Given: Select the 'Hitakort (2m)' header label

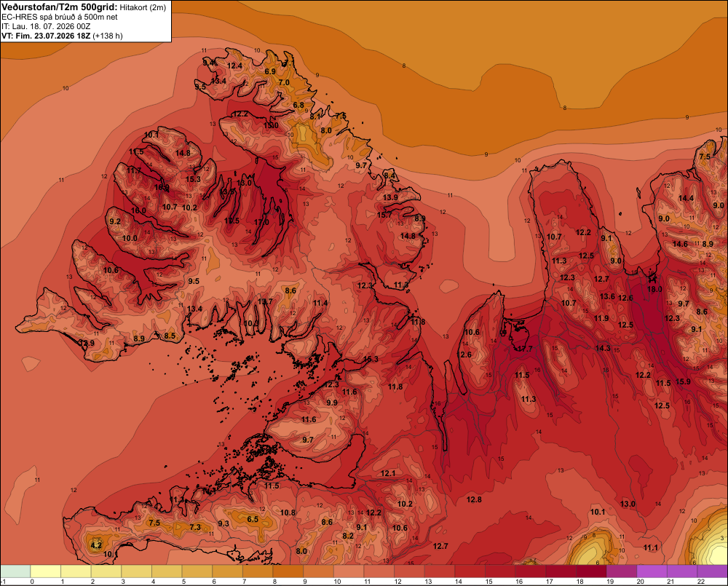Looking at the screenshot, I should coord(143,7).
